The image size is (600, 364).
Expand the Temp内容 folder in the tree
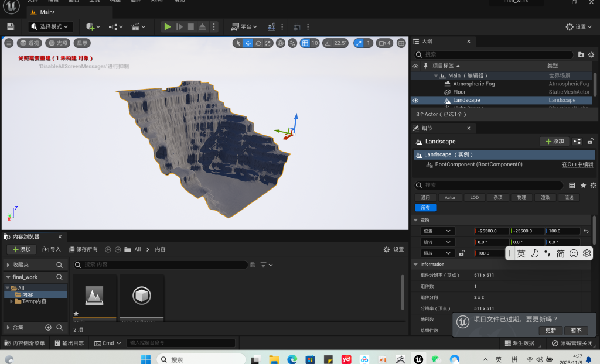pos(12,301)
